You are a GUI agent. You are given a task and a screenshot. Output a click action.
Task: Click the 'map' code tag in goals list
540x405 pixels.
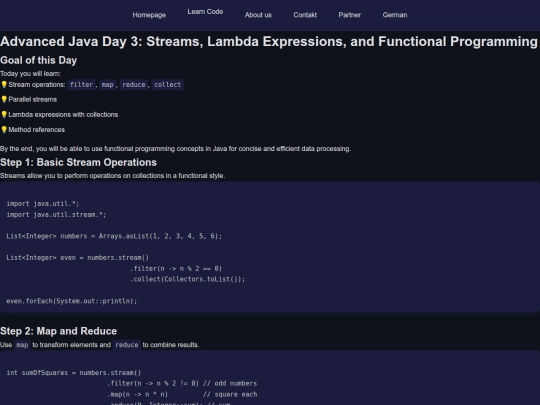pyautogui.click(x=107, y=85)
